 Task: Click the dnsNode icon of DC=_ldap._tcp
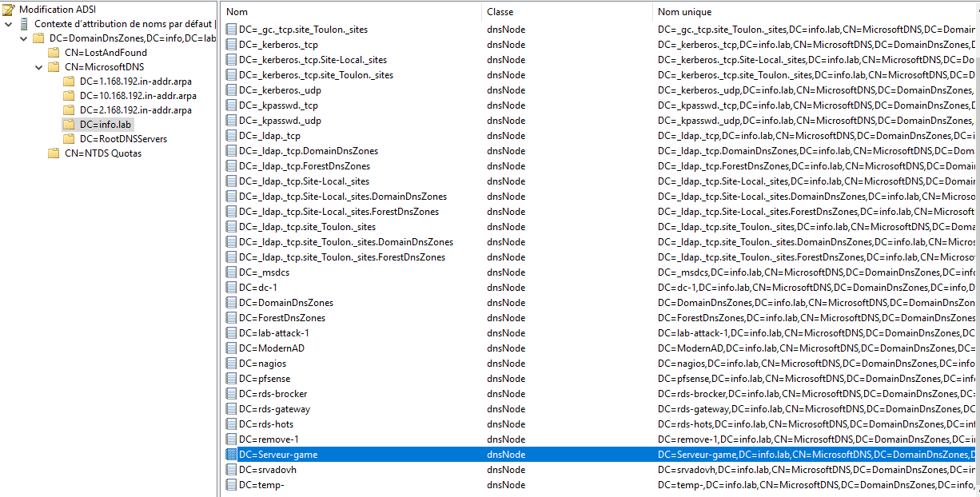click(231, 136)
